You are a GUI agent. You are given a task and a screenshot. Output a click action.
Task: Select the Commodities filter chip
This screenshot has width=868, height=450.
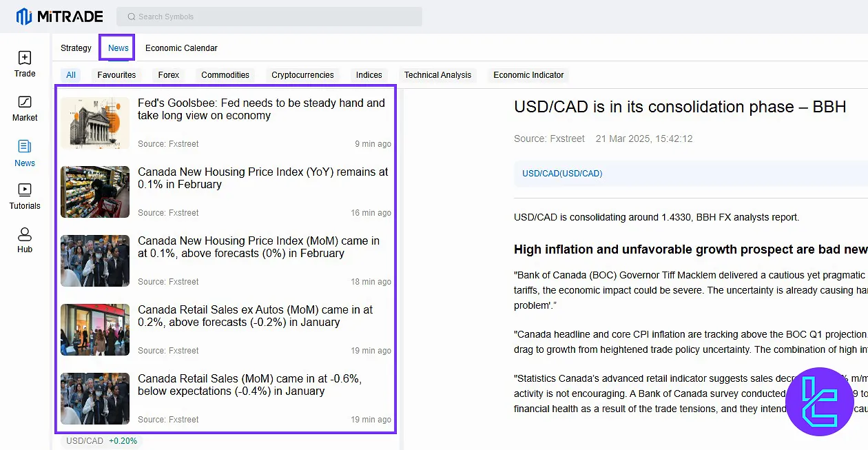coord(225,75)
